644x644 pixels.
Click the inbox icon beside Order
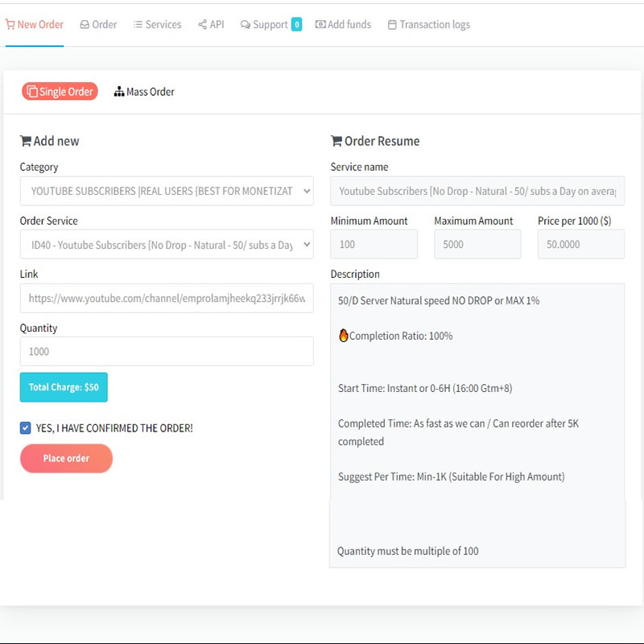[x=85, y=25]
